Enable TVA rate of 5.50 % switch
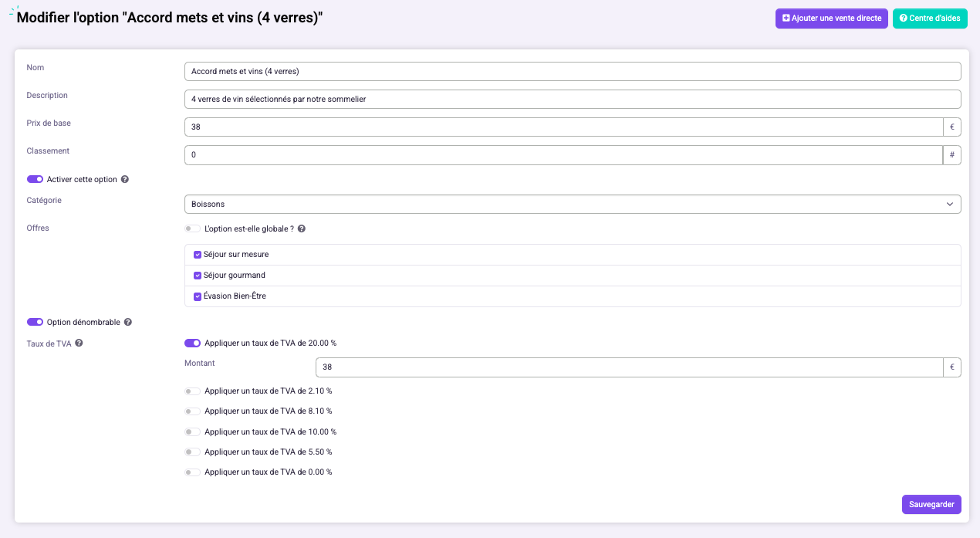Viewport: 980px width, 538px height. click(192, 452)
